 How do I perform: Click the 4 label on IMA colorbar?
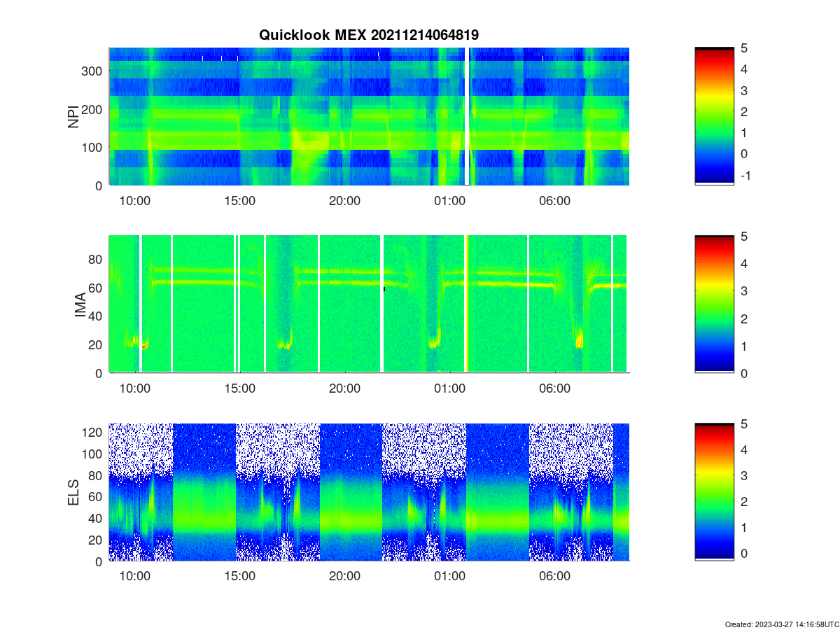pos(744,264)
